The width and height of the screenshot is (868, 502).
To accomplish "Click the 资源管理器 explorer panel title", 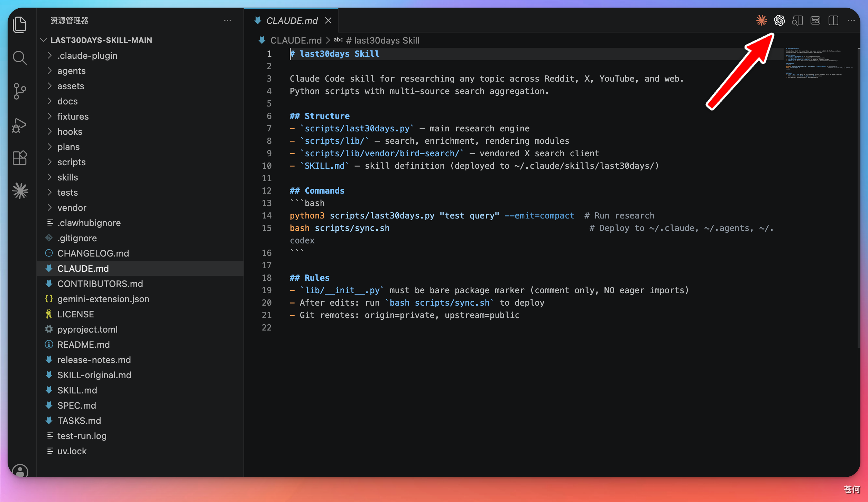I will 69,21.
